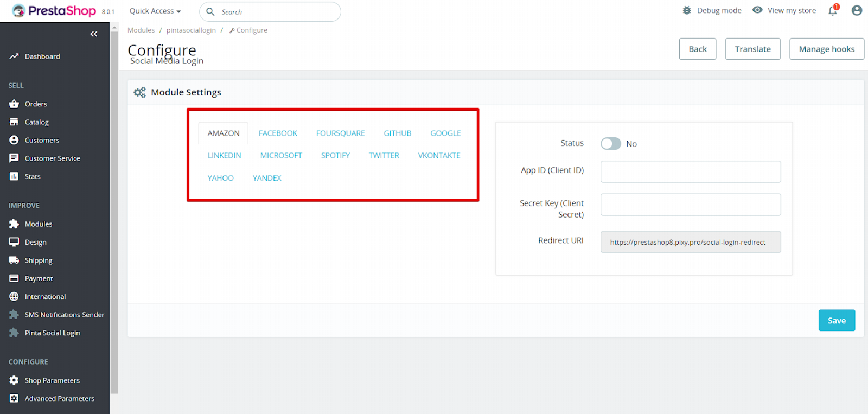The width and height of the screenshot is (868, 414).
Task: Toggle the Status switch
Action: point(611,144)
